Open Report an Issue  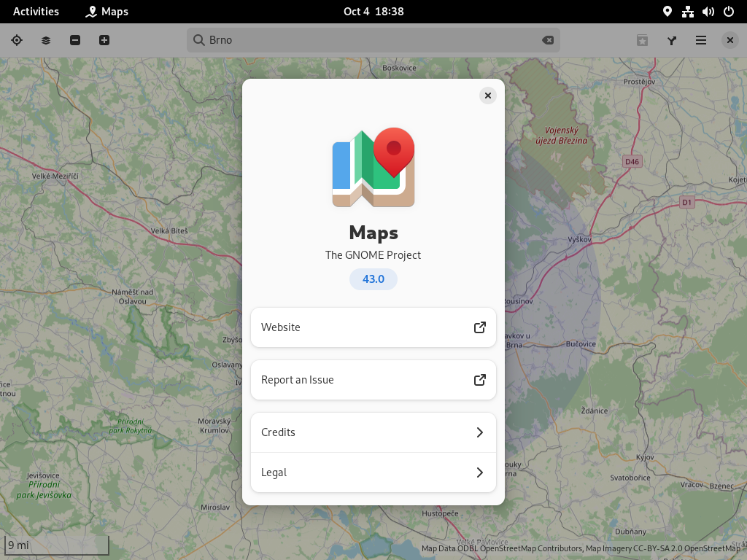(x=373, y=379)
